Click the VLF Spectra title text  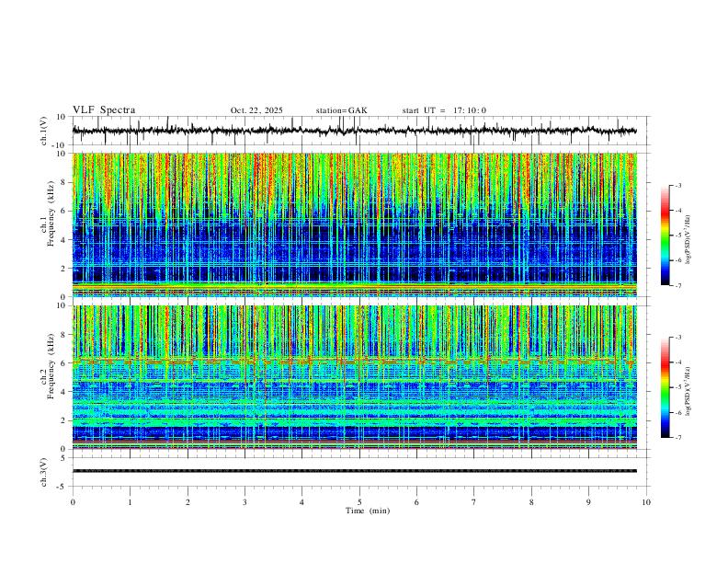[x=104, y=110]
